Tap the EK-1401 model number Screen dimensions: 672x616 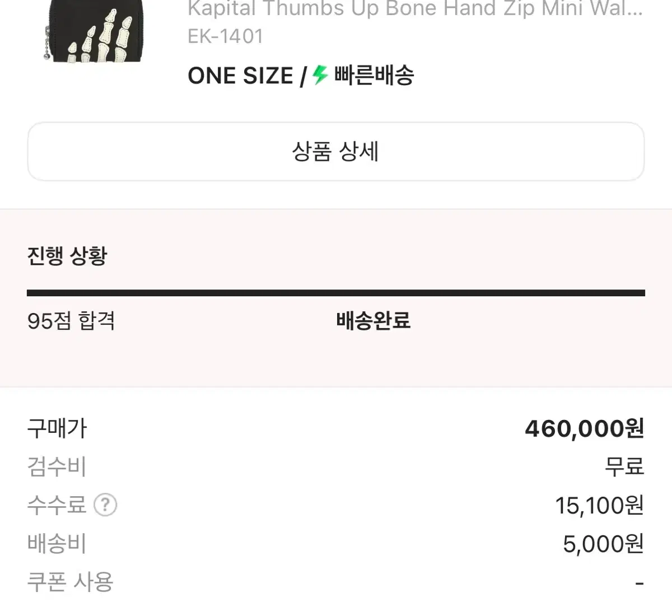226,37
